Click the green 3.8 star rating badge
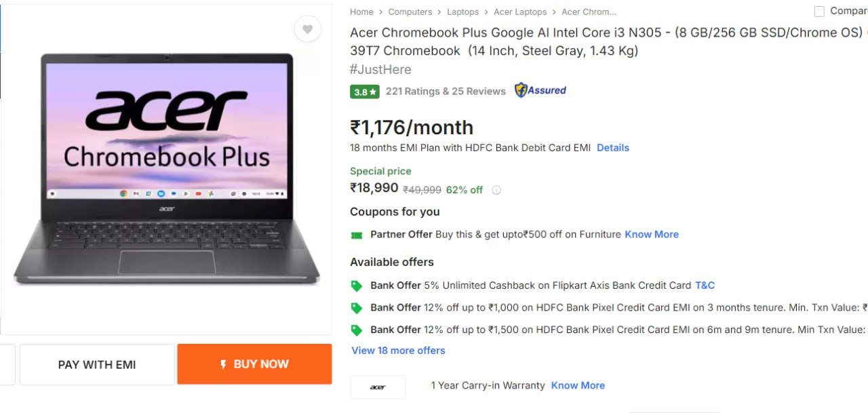Screen dimensions: 868x413 click(x=364, y=92)
